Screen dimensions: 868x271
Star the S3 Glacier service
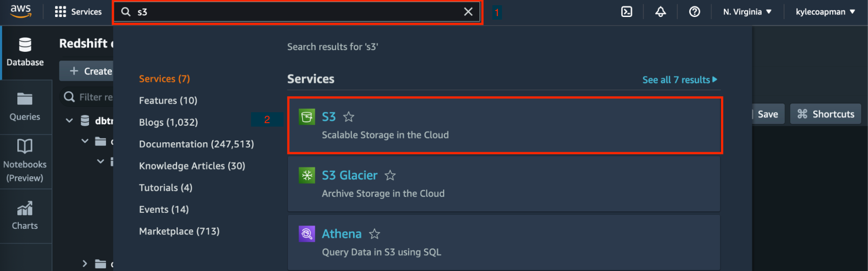pyautogui.click(x=390, y=175)
